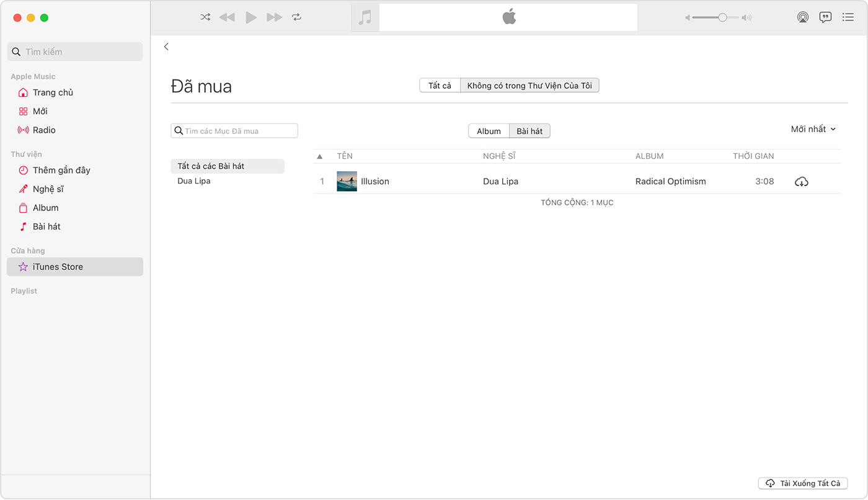Sort by TÊN column header
Image resolution: width=868 pixels, height=500 pixels.
[x=345, y=156]
